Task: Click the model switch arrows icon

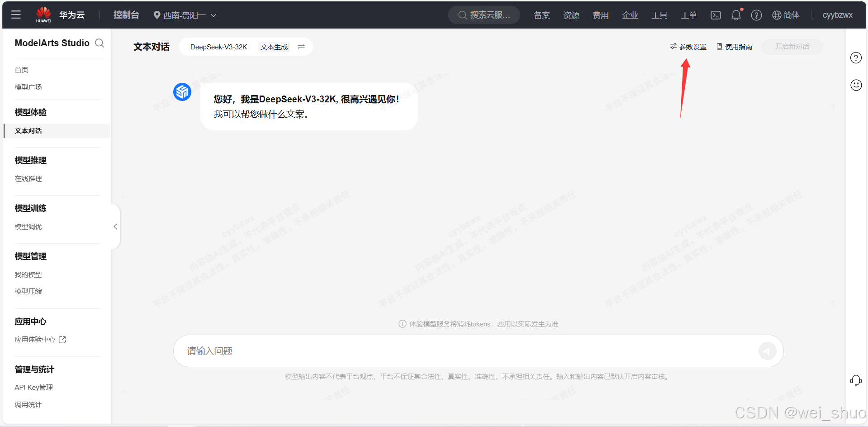Action: tap(301, 47)
